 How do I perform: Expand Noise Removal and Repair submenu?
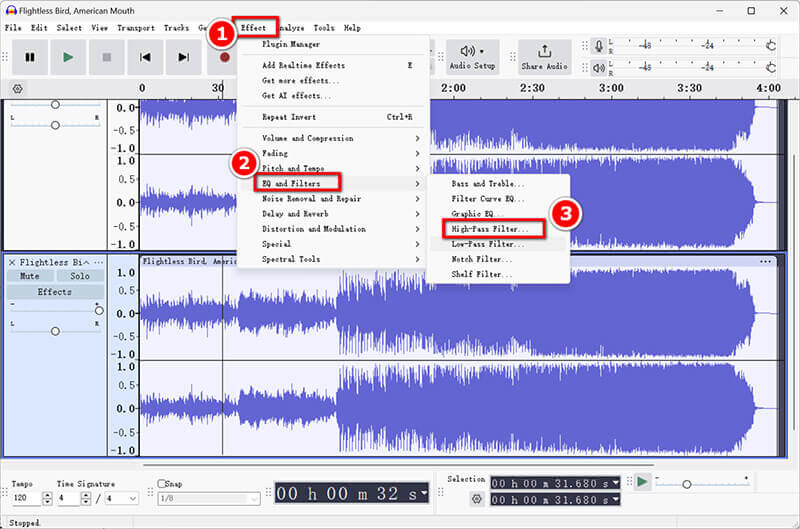(333, 198)
